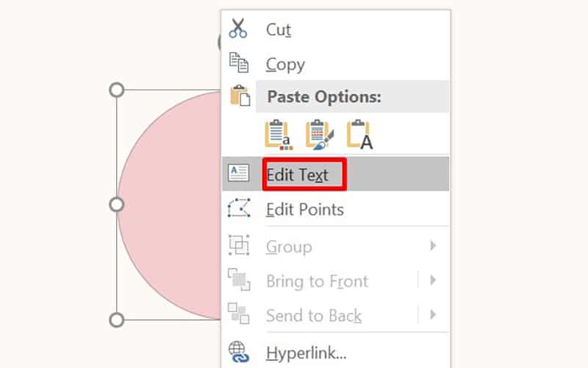Click the Edit Text icon in the menu
Image resolution: width=588 pixels, height=368 pixels.
click(x=239, y=174)
